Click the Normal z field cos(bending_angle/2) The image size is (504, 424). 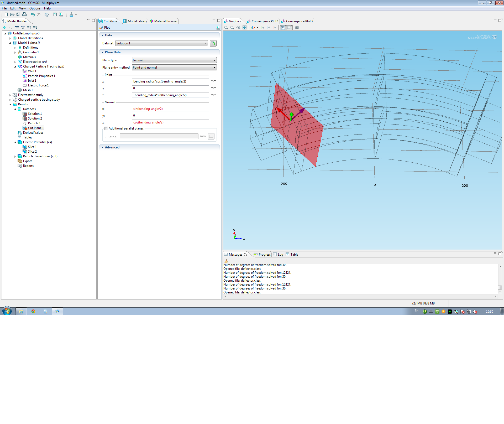point(170,122)
